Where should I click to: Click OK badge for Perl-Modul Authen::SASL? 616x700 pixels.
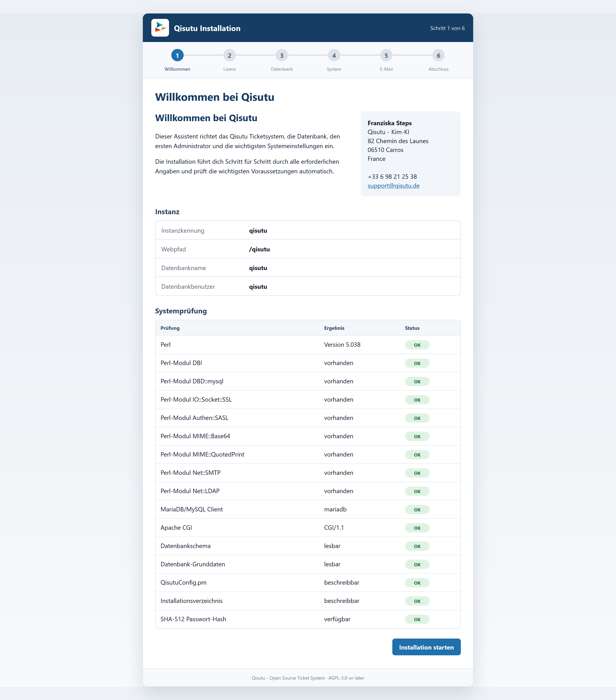417,418
